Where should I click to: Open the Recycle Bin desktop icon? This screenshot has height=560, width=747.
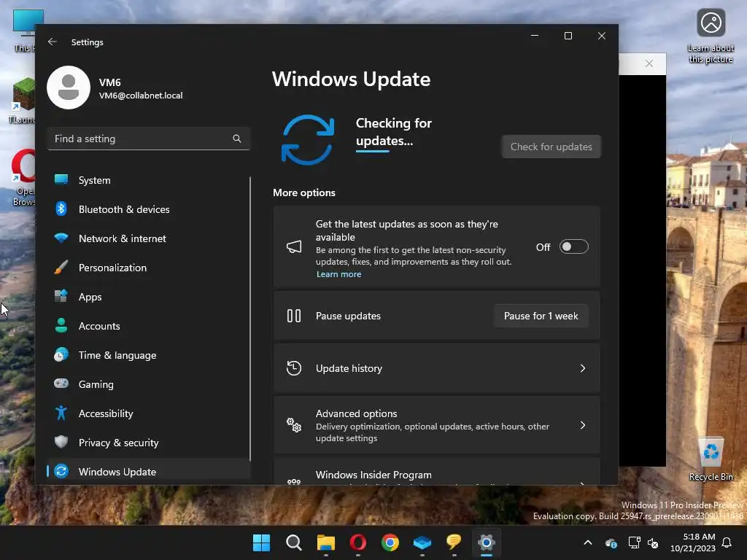click(711, 459)
